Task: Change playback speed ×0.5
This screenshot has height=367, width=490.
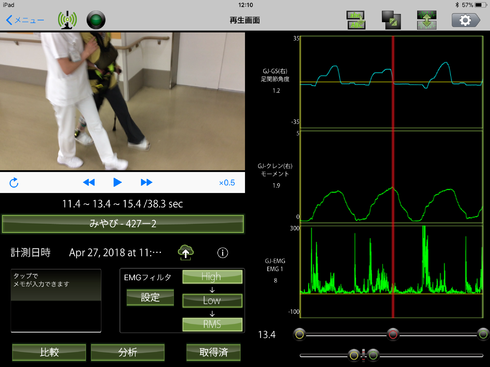Action: tap(227, 183)
